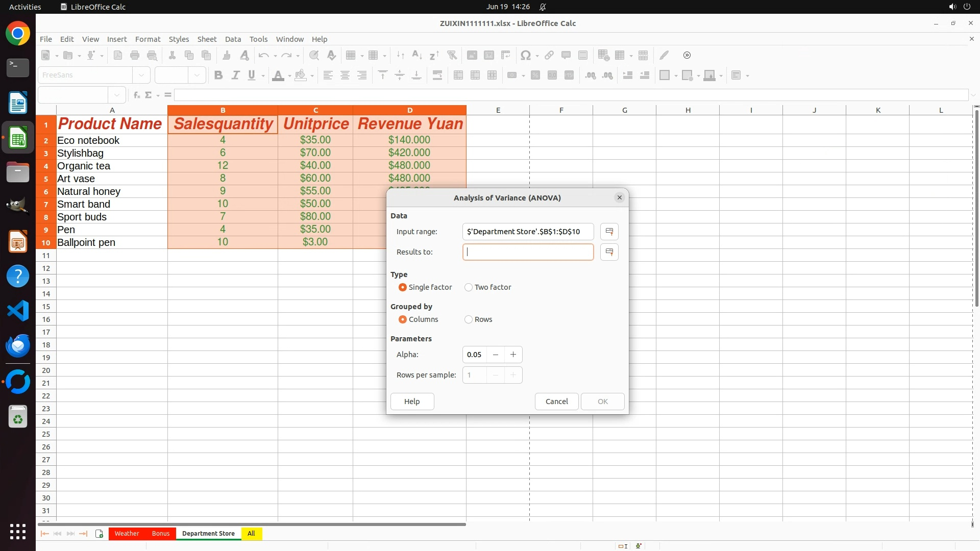Click the shrink icon beside Input range
Screen dimensions: 980x551
tap(609, 232)
